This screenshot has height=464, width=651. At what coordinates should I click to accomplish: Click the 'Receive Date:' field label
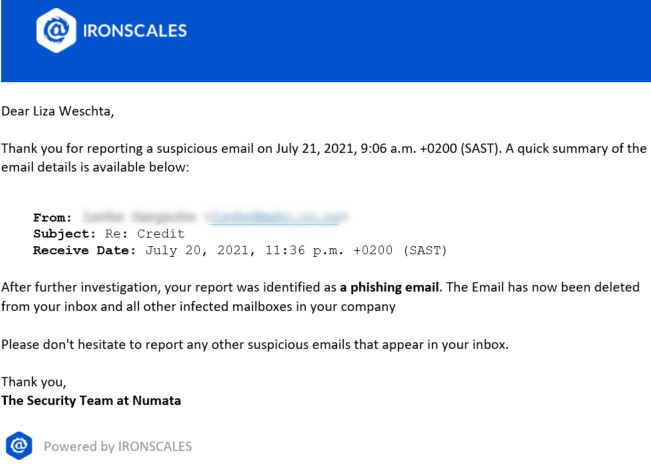click(84, 251)
